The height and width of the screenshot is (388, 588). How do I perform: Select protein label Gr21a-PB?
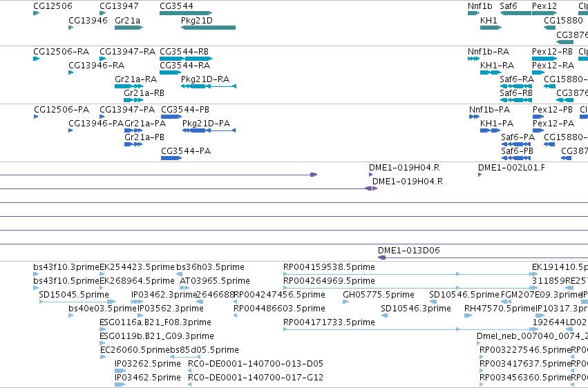click(144, 137)
